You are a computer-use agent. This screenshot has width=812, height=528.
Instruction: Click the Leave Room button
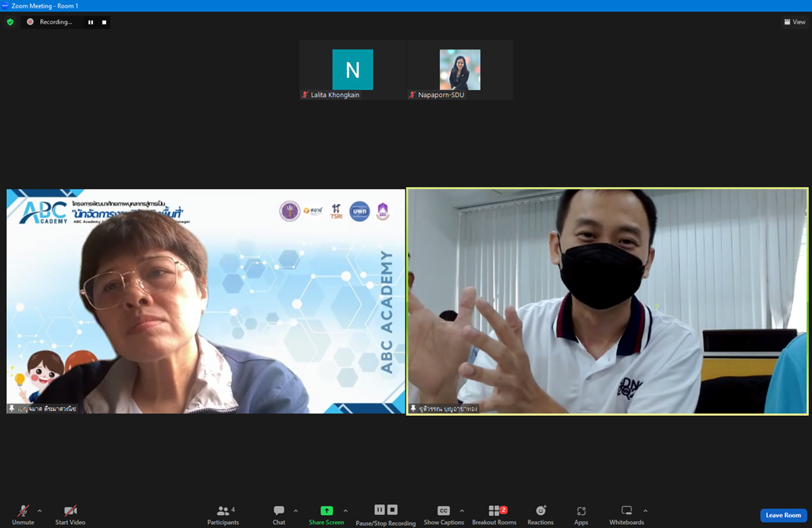(x=783, y=515)
